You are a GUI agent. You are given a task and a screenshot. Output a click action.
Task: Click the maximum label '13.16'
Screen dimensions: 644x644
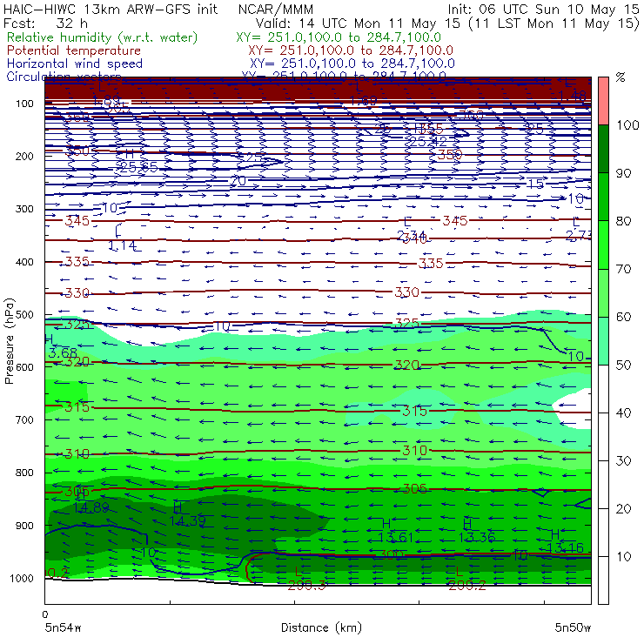pos(566,548)
